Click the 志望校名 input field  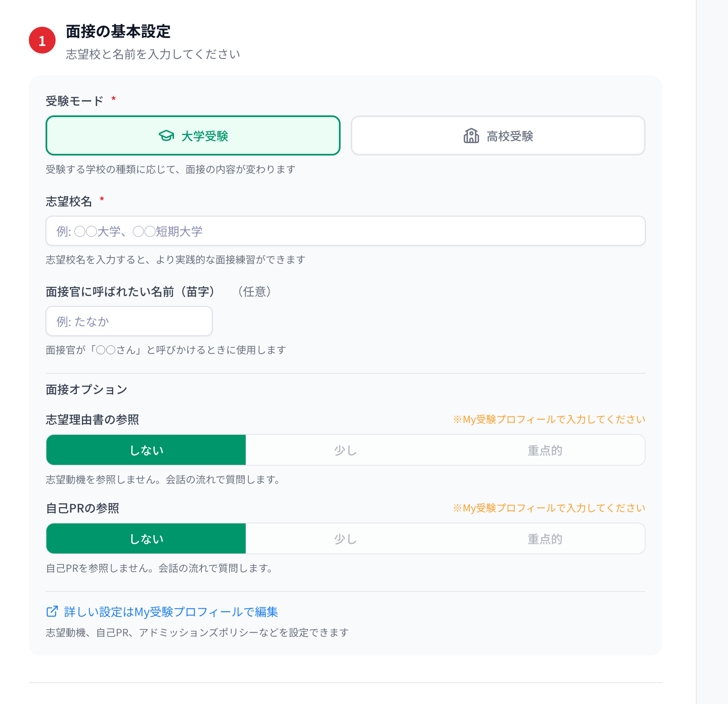pos(345,231)
